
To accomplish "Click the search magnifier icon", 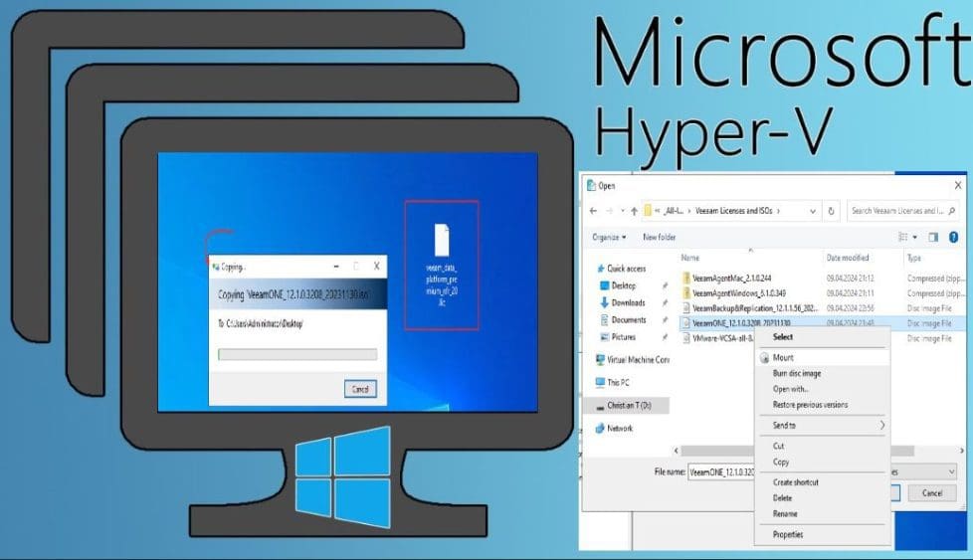I will 952,211.
